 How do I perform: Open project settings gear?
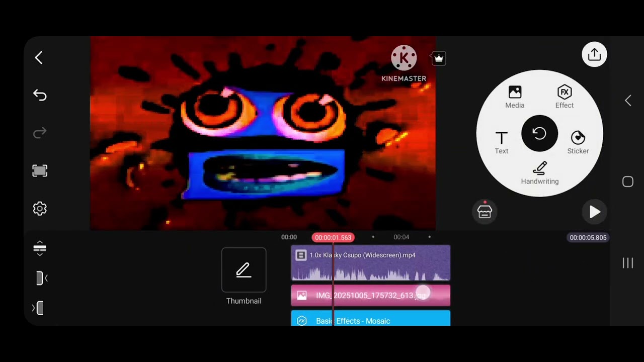pos(40,209)
